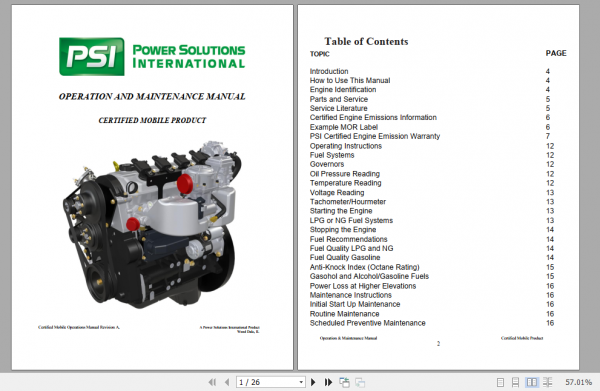The image size is (600, 391).
Task: Go to the previous page
Action: coord(227,382)
